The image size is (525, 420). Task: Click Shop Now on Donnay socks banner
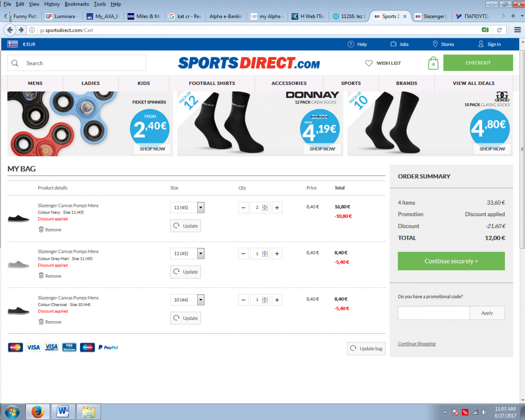[x=322, y=149]
